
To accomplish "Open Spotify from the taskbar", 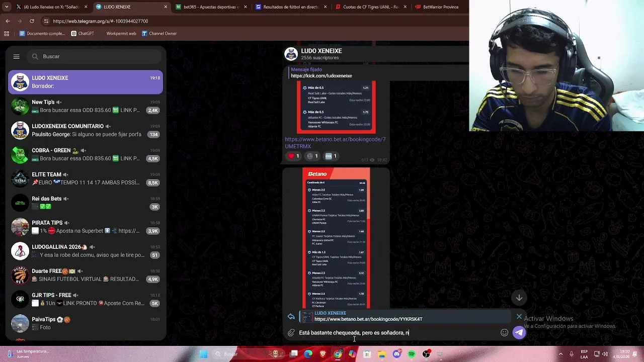I will (412, 354).
